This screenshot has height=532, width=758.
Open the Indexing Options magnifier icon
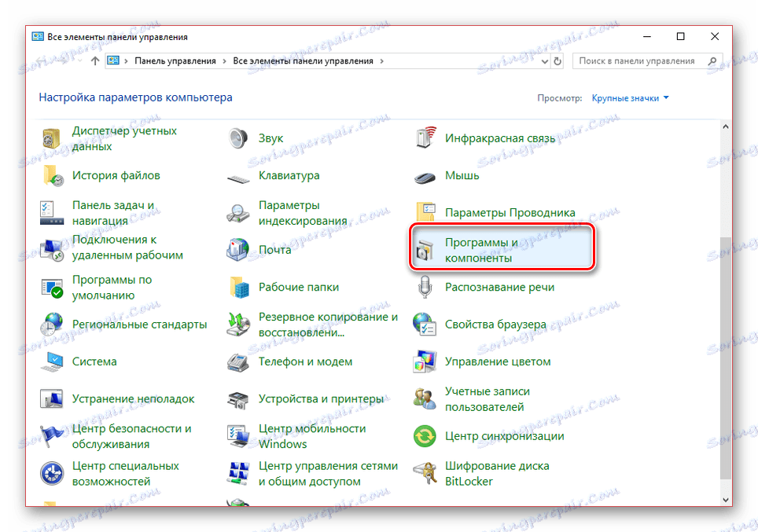[x=237, y=213]
